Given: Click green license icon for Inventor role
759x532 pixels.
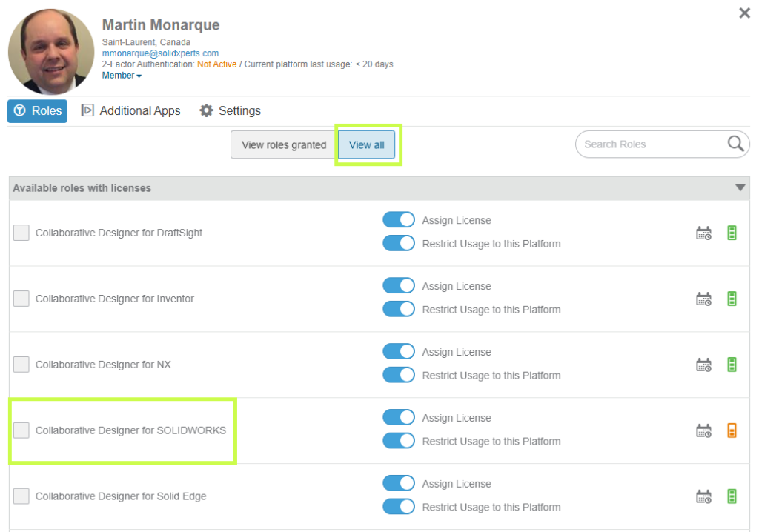Looking at the screenshot, I should click(732, 299).
